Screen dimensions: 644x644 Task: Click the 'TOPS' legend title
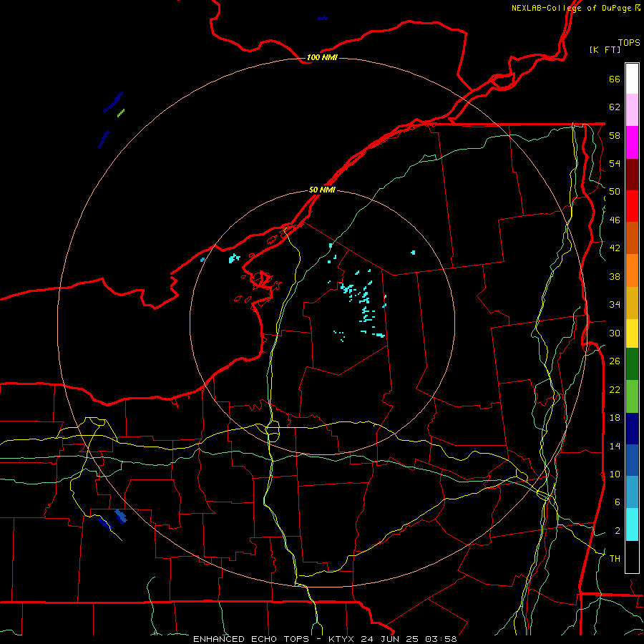coord(629,42)
